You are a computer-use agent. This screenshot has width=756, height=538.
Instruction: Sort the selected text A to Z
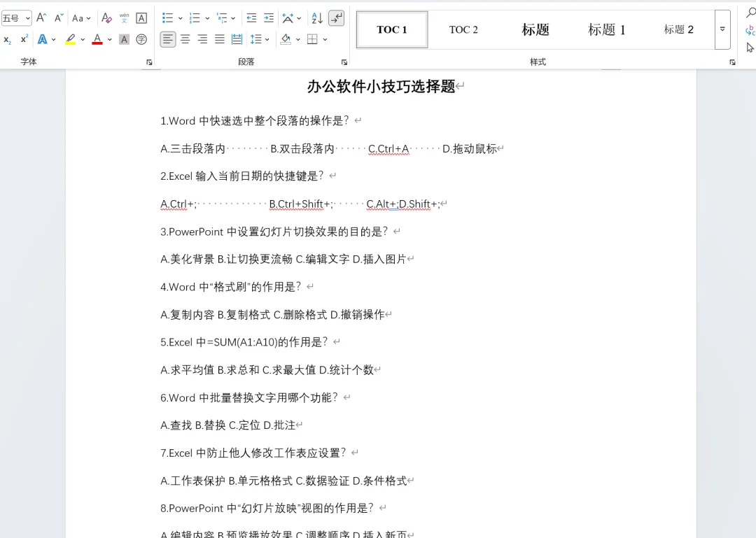[x=317, y=18]
